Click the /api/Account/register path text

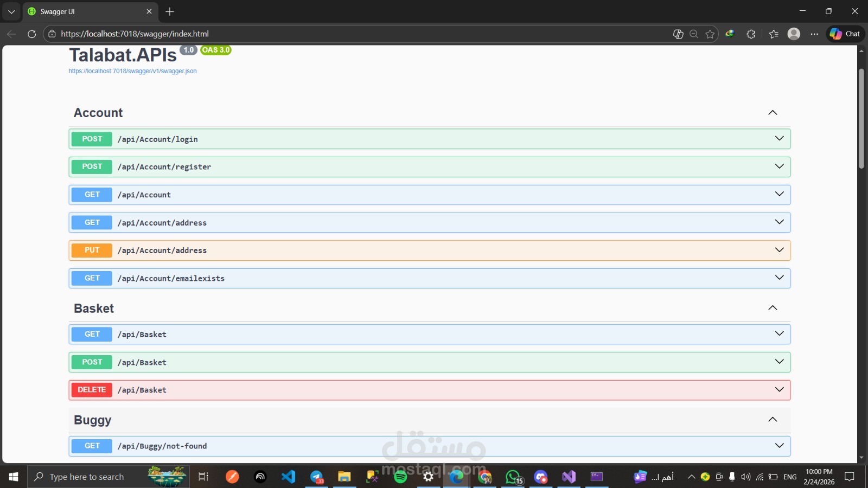(x=164, y=167)
